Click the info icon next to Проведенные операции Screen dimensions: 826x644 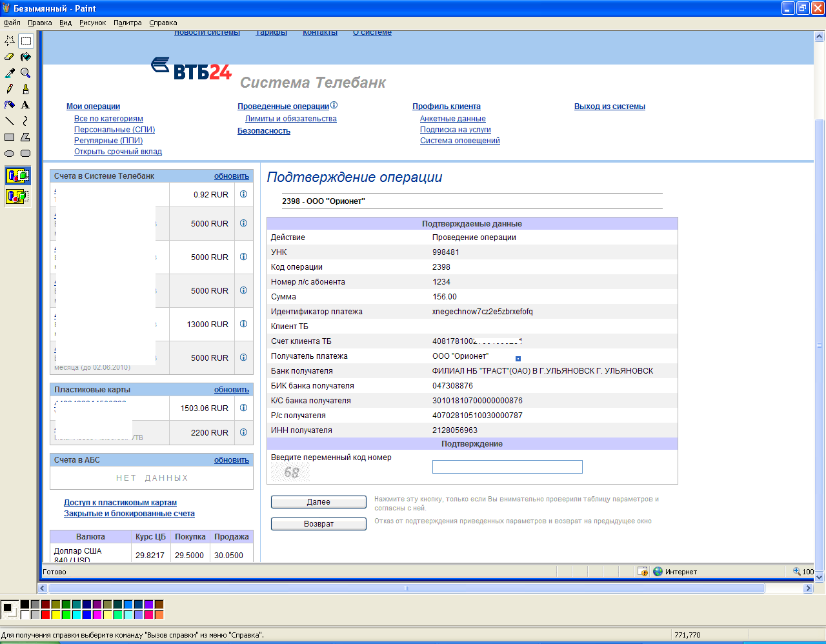[x=334, y=105]
